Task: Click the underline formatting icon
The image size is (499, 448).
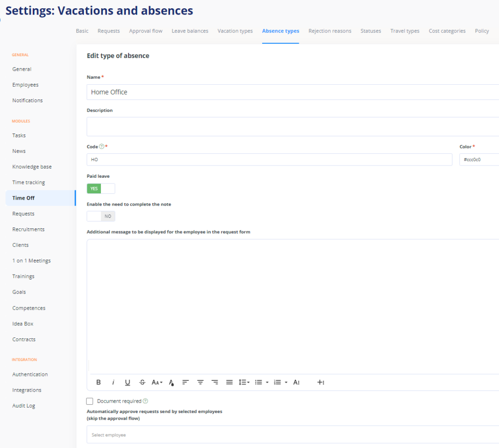Action: (x=128, y=383)
